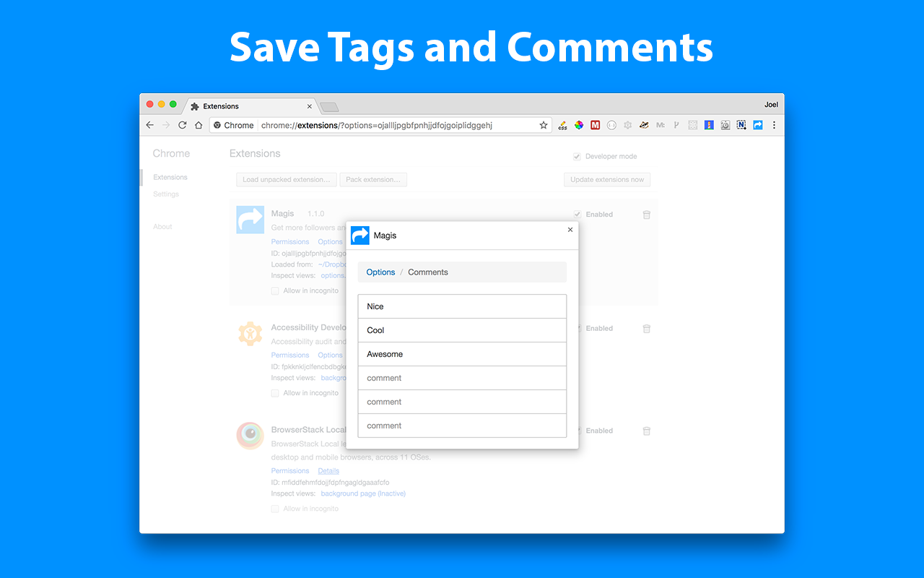Click the Load unpacked extension button

tap(287, 180)
